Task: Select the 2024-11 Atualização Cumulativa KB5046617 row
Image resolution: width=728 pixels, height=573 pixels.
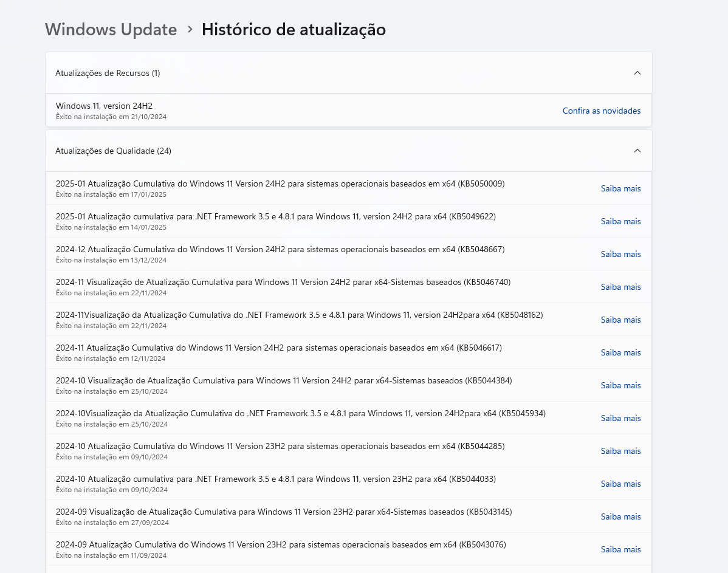Action: click(349, 352)
